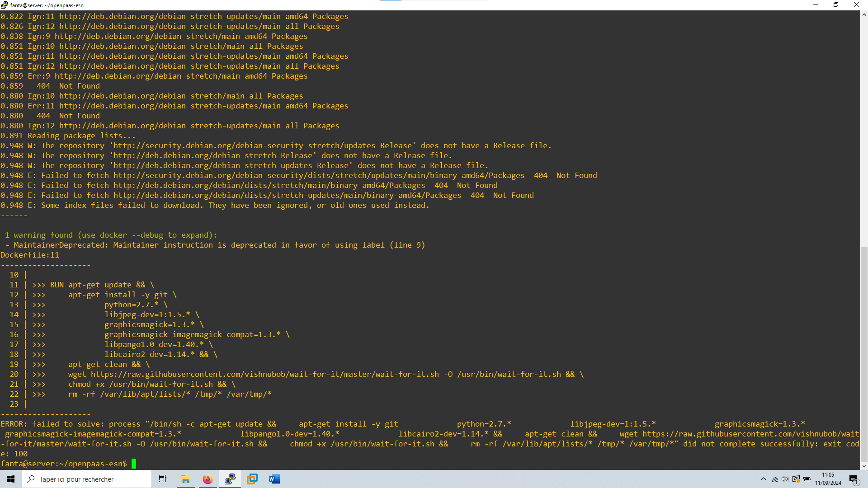Show hidden system tray icons
The image size is (868, 488).
(x=764, y=479)
